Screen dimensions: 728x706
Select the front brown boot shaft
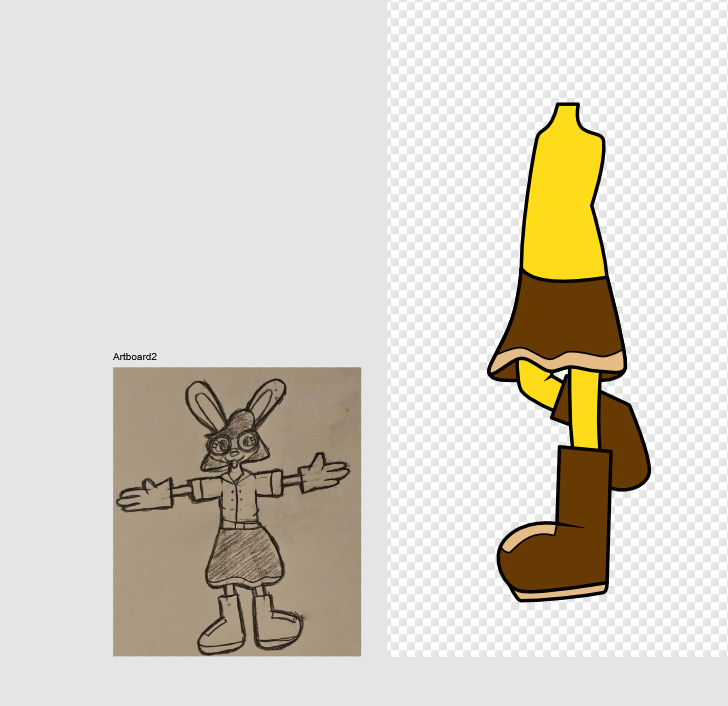(x=582, y=490)
